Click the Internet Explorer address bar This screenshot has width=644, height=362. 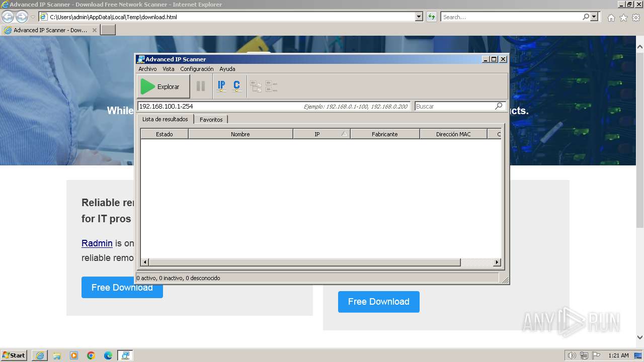point(227,17)
